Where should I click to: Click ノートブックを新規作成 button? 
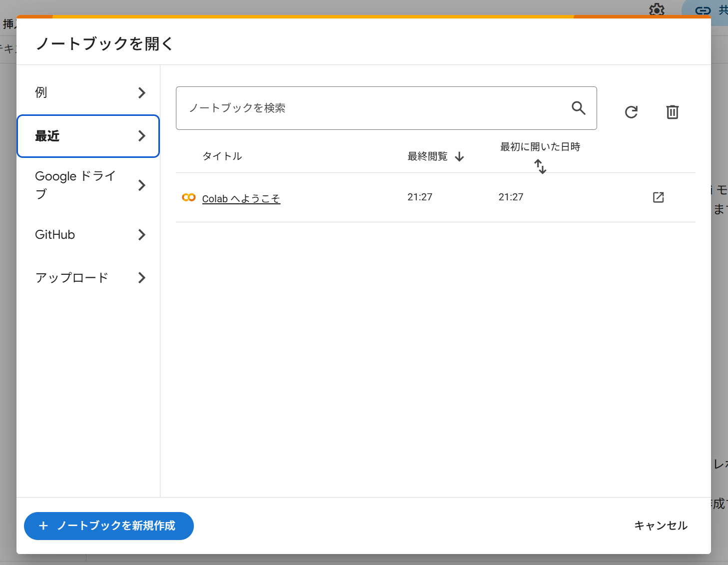click(x=109, y=526)
